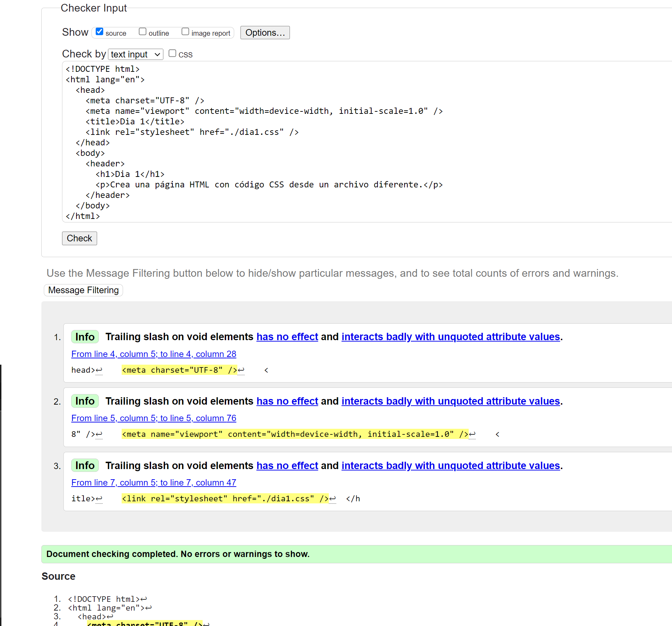Open the Check by text input dropdown
Image resolution: width=672 pixels, height=626 pixels.
(x=136, y=54)
